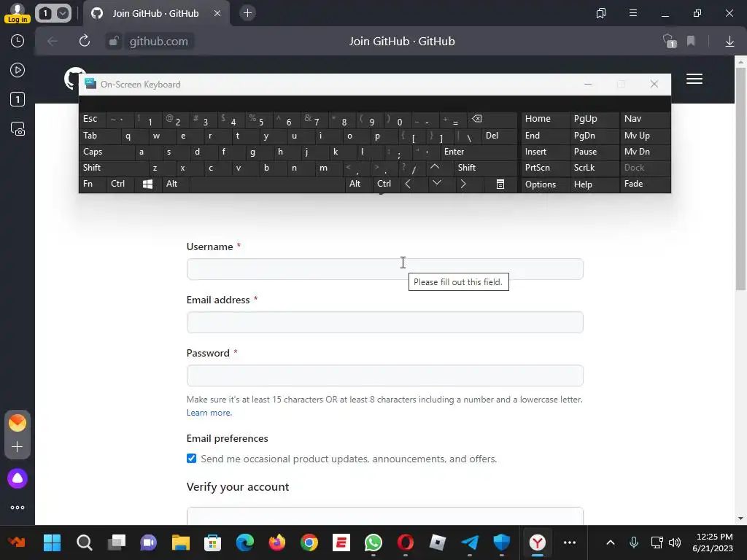Screen dimensions: 747x560
Task: Click the Help key on keyboard
Action: click(x=594, y=184)
